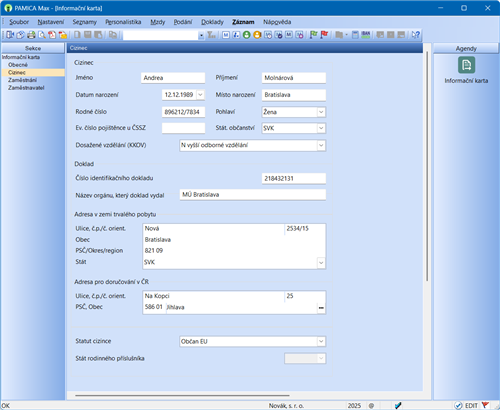The image size is (500, 410).
Task: Click the green flag toolbar icon
Action: click(313, 35)
